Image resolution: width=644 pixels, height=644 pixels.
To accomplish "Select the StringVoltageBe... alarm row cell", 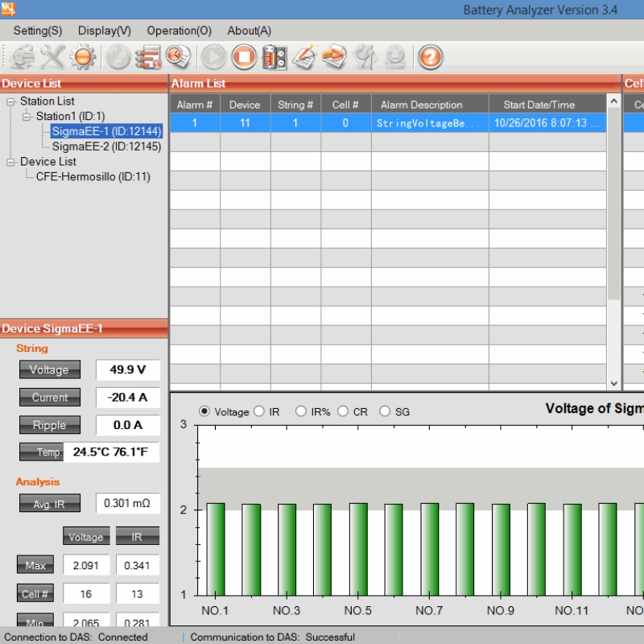I will pyautogui.click(x=430, y=123).
